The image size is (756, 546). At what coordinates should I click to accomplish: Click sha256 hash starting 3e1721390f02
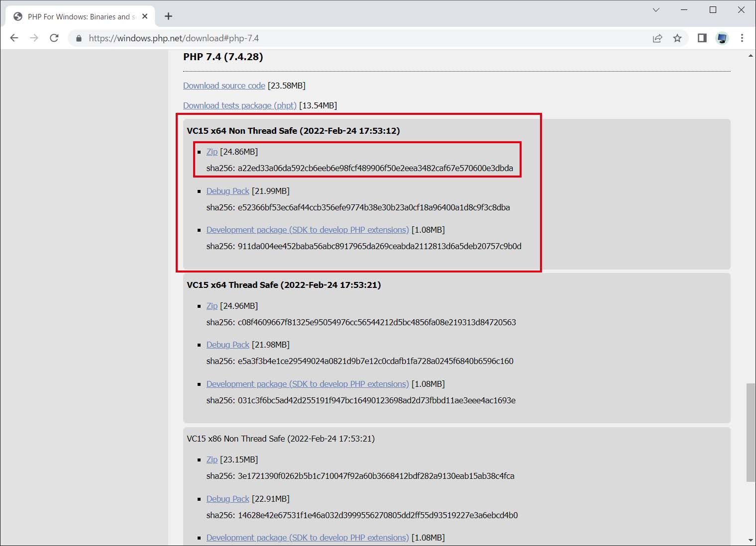376,476
